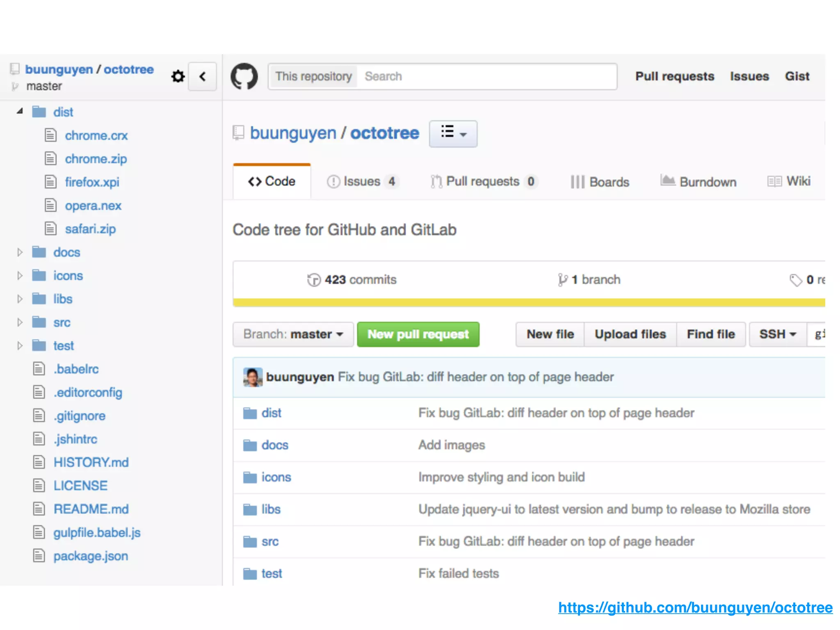The image size is (840, 630).
Task: Click the yellow language bar
Action: click(x=528, y=303)
